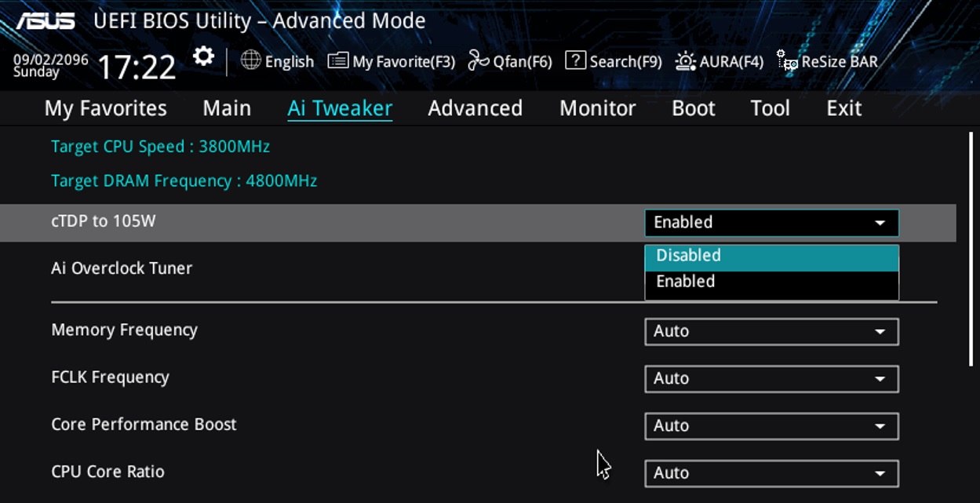
Task: Go to the Monitor tab
Action: [597, 108]
